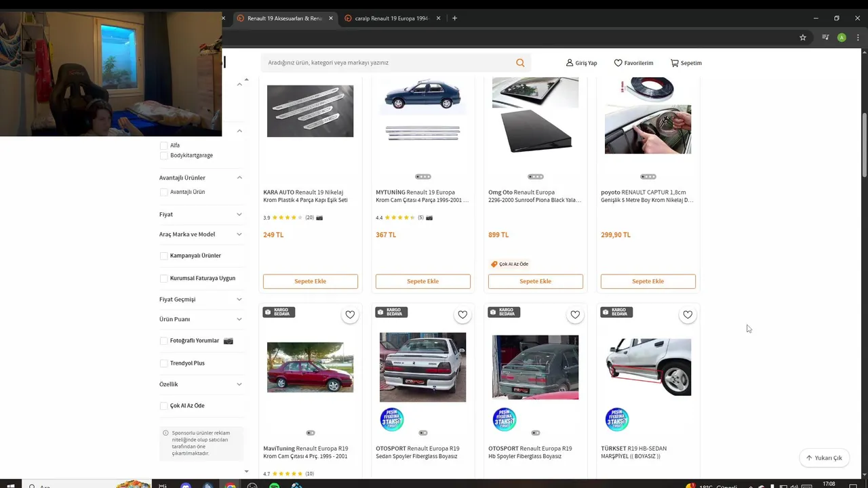Open TÜRKSET marşpiyel product image
Screen dimensions: 868x488
pyautogui.click(x=648, y=367)
